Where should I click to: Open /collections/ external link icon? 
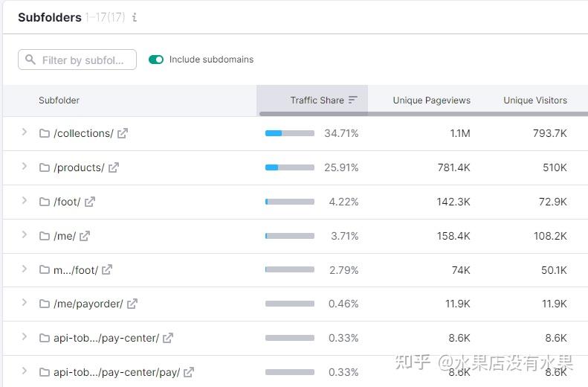pos(123,133)
